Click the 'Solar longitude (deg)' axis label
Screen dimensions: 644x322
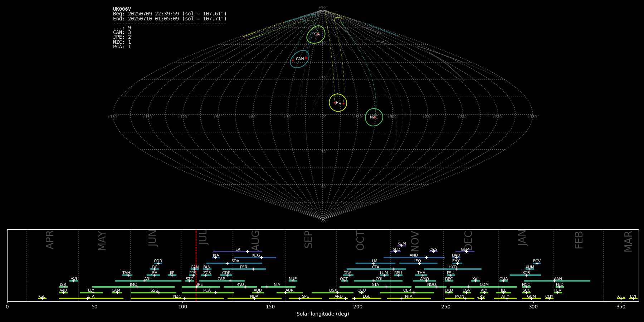(x=323, y=314)
